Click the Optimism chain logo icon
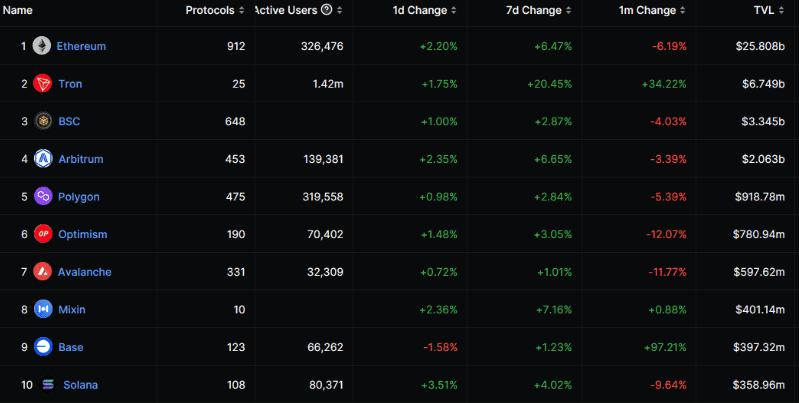Image resolution: width=799 pixels, height=403 pixels. (43, 234)
